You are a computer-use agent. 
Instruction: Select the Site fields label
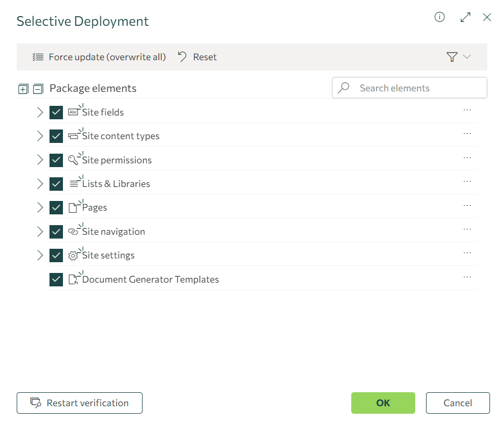point(103,112)
